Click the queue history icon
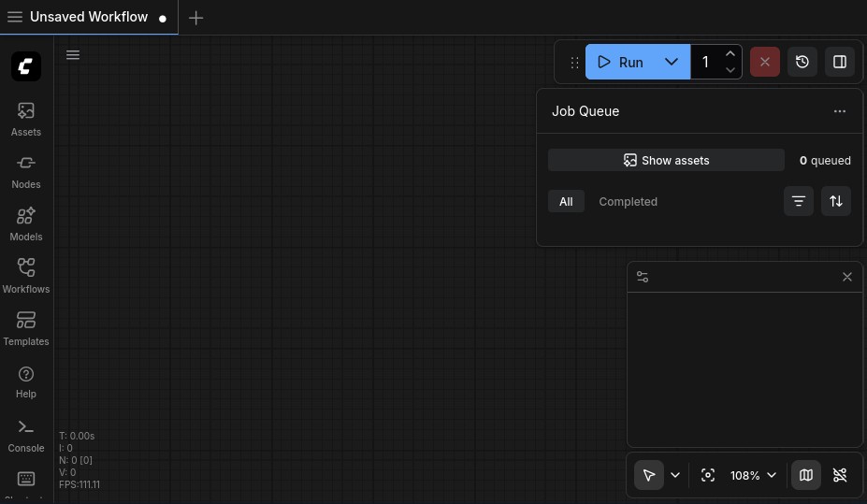Image resolution: width=867 pixels, height=504 pixels. [x=802, y=62]
